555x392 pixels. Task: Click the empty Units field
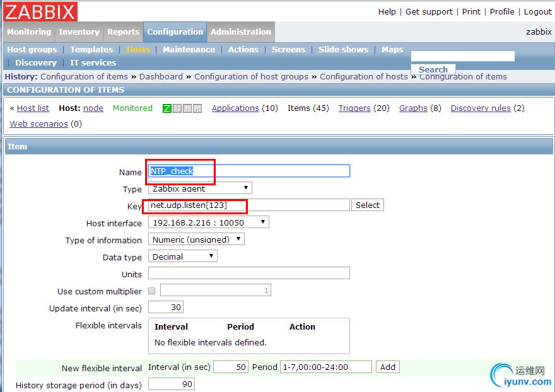[249, 273]
